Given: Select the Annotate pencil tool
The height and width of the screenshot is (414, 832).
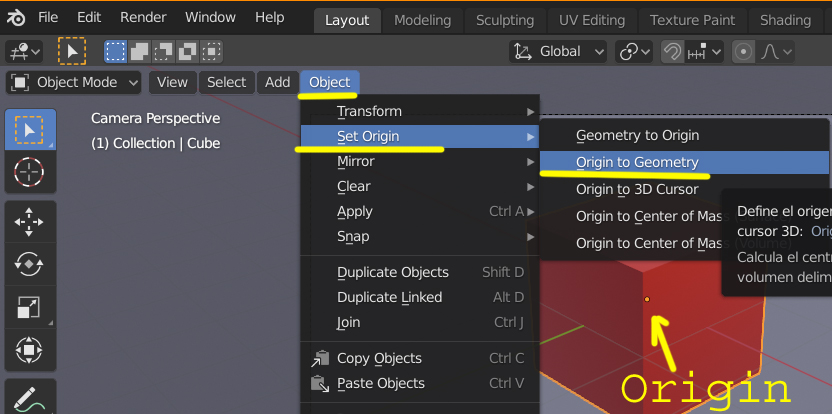Looking at the screenshot, I should 28,396.
